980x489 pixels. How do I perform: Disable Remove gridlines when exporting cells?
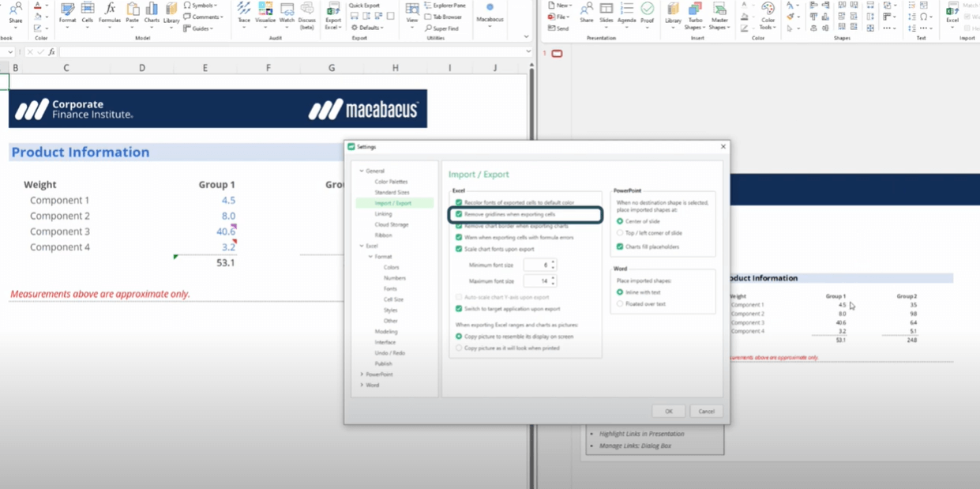457,214
